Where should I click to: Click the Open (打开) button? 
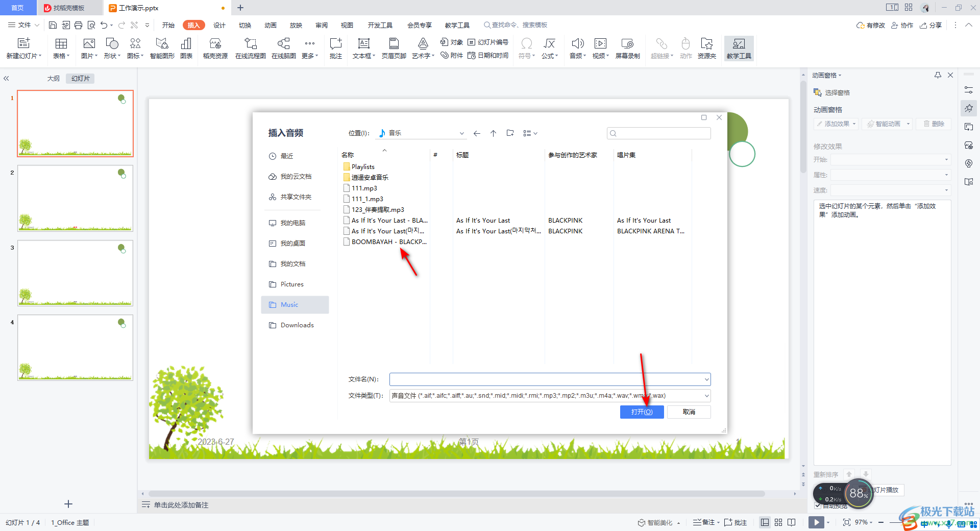[642, 412]
